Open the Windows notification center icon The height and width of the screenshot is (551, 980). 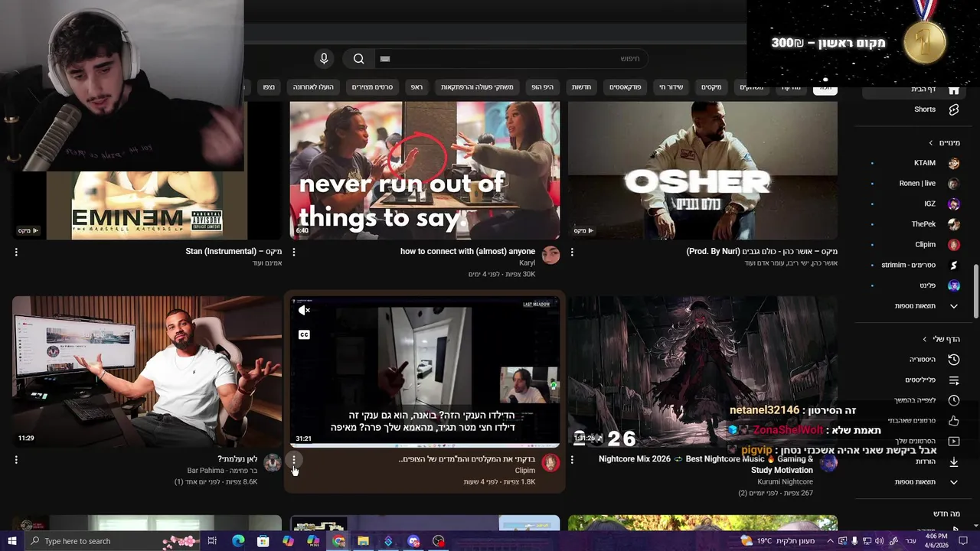963,541
